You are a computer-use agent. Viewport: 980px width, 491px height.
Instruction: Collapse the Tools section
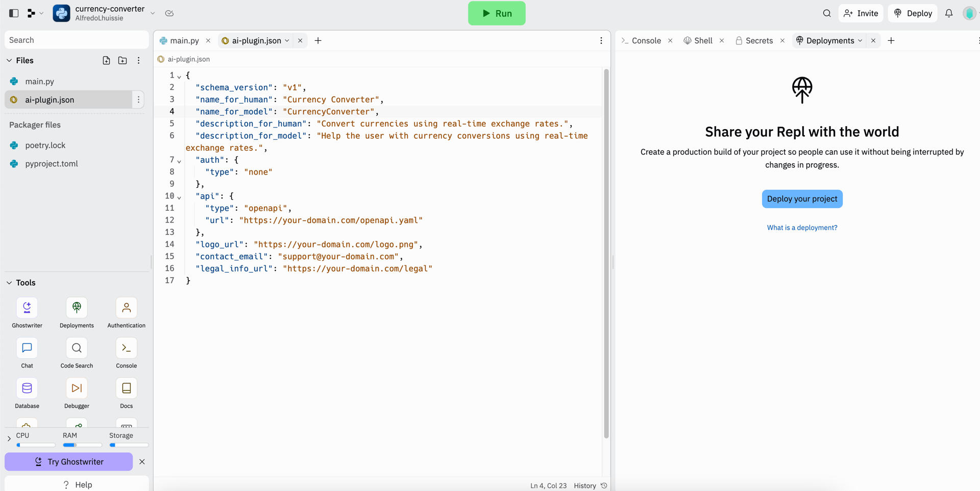coord(9,282)
